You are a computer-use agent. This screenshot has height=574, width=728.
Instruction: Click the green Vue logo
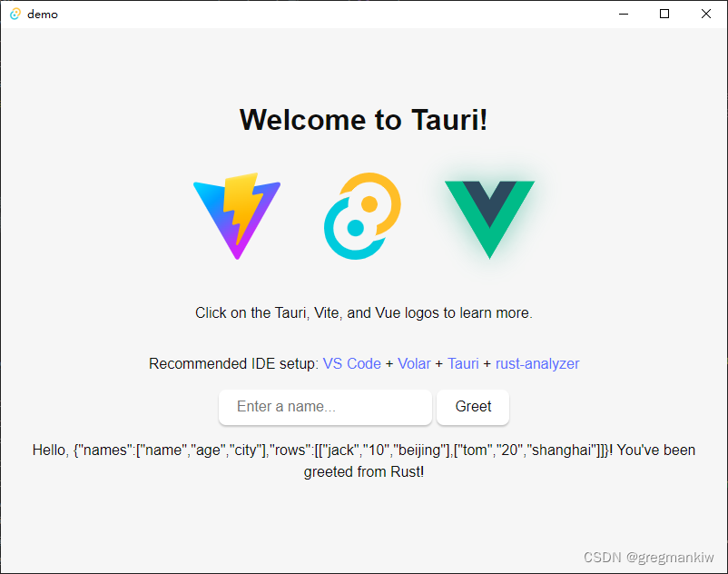(x=490, y=220)
